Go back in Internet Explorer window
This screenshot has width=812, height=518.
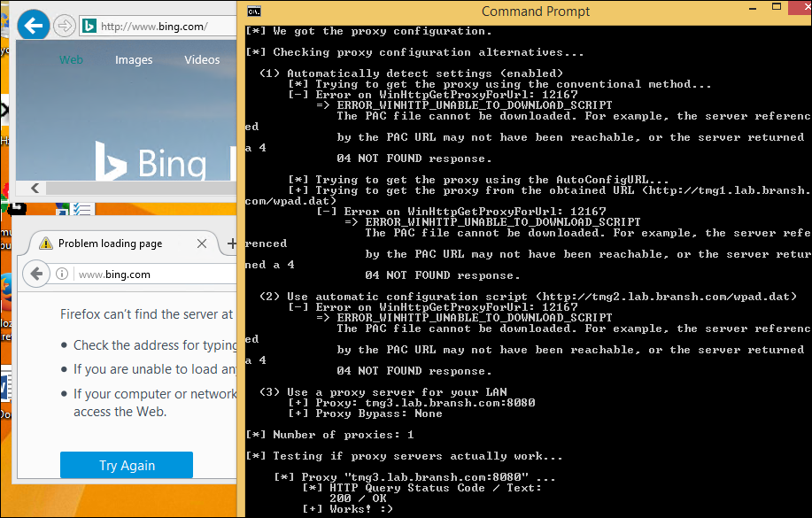pos(34,26)
